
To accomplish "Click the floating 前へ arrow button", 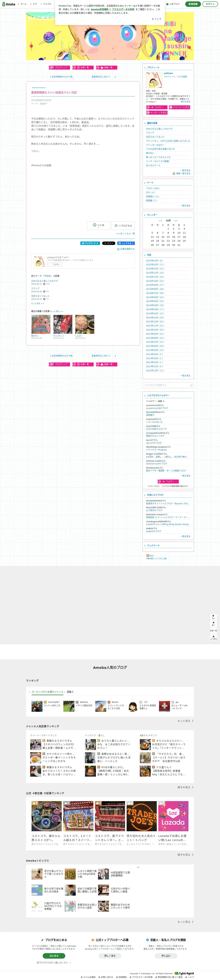I will pos(213,624).
